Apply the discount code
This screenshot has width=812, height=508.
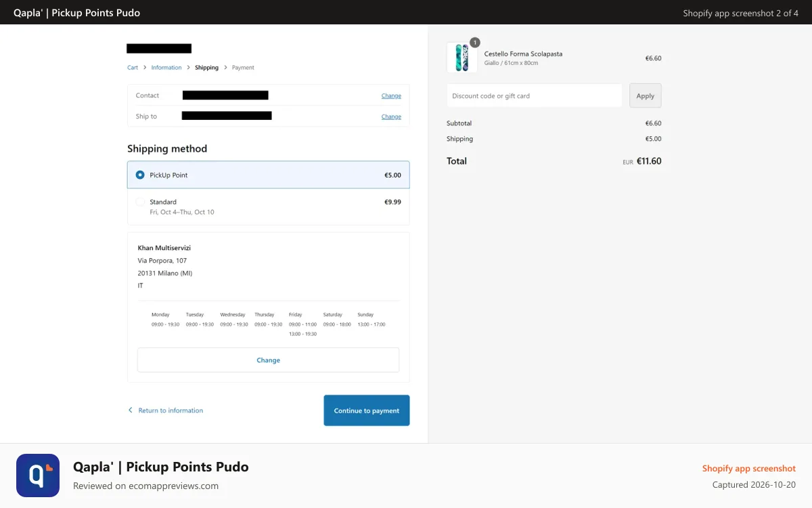(x=646, y=96)
